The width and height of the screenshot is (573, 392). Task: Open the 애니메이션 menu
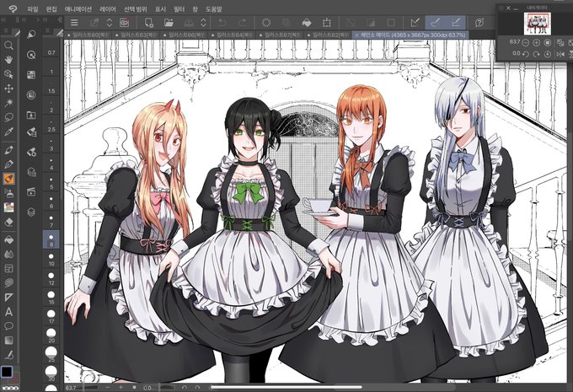pyautogui.click(x=78, y=9)
